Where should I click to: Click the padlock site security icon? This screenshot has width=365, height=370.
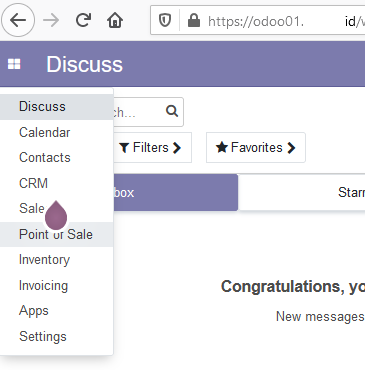click(x=194, y=21)
